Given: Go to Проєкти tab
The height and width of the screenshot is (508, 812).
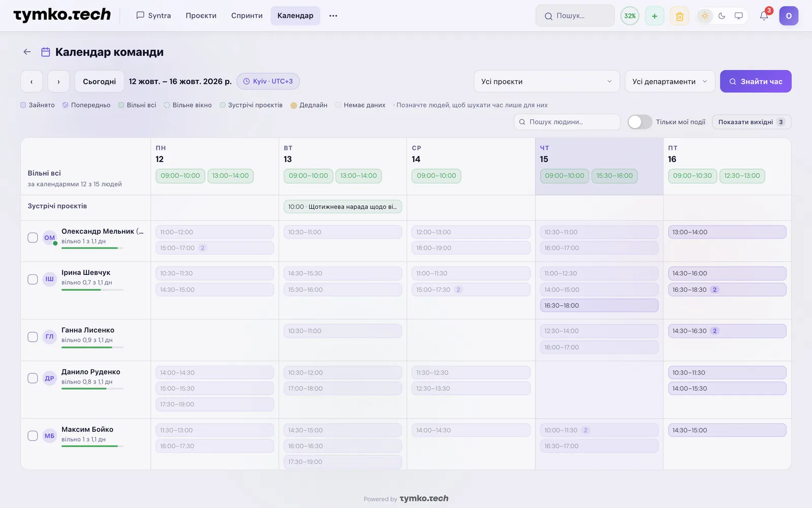Looking at the screenshot, I should (201, 16).
